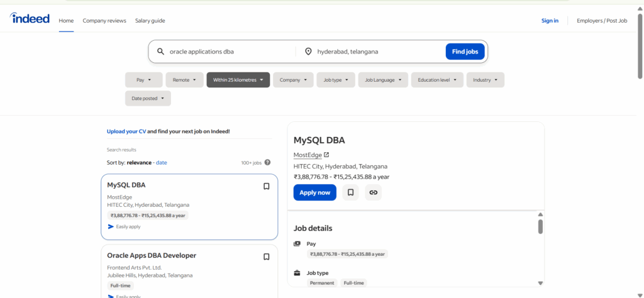The height and width of the screenshot is (298, 644).
Task: Open the Salary guide page
Action: [150, 21]
